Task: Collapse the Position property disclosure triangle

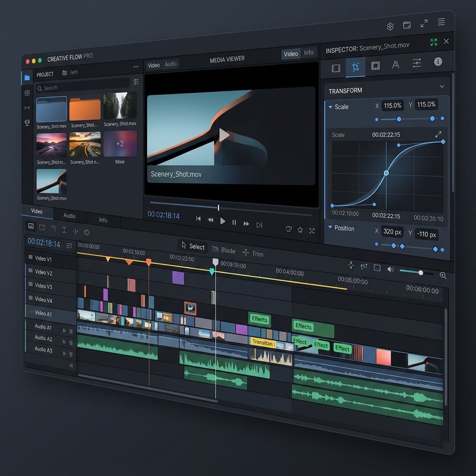Action: pos(330,228)
